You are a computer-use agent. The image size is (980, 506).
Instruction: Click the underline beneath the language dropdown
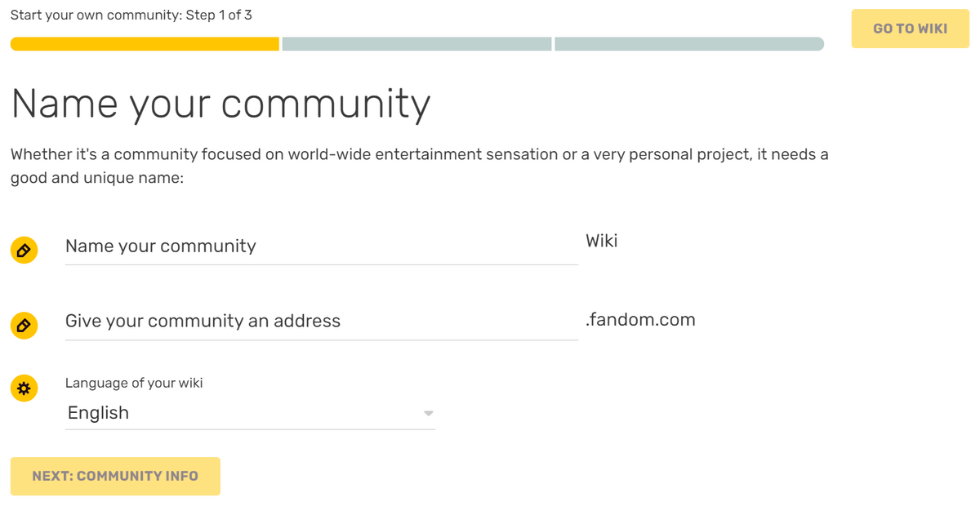(250, 429)
